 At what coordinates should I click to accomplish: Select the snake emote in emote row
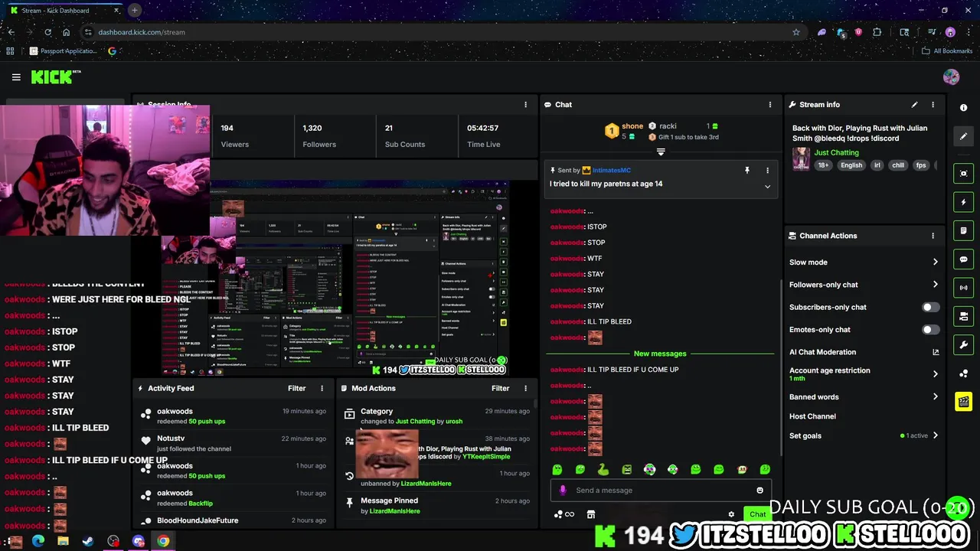tap(603, 469)
